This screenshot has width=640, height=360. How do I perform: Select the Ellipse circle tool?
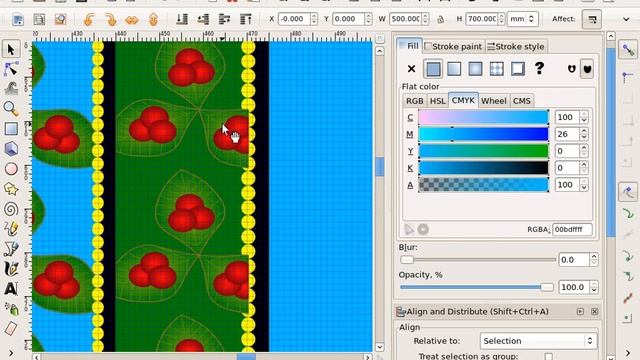click(x=11, y=169)
